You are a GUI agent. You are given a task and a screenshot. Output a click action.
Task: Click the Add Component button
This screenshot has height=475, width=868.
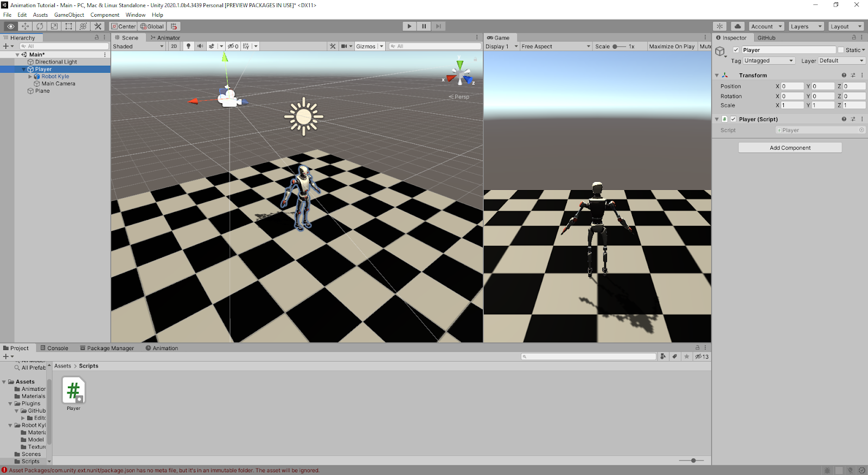790,148
